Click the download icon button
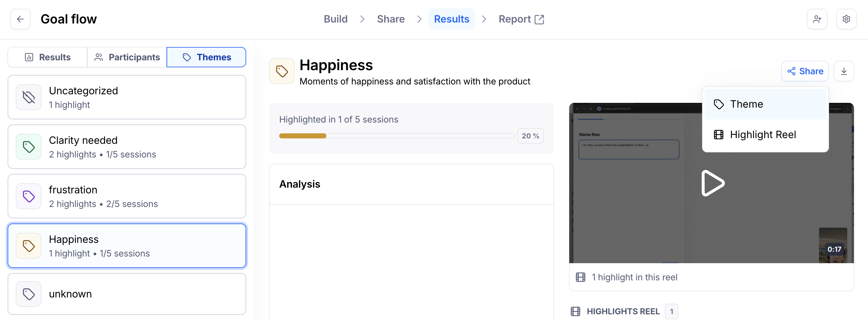Viewport: 868px width, 320px height. click(x=843, y=71)
